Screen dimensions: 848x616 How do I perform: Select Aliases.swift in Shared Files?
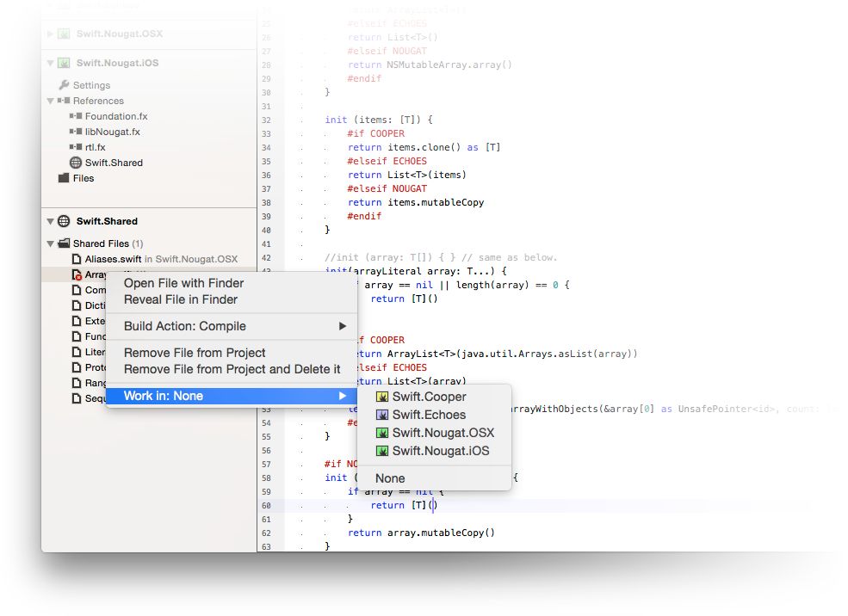point(113,259)
